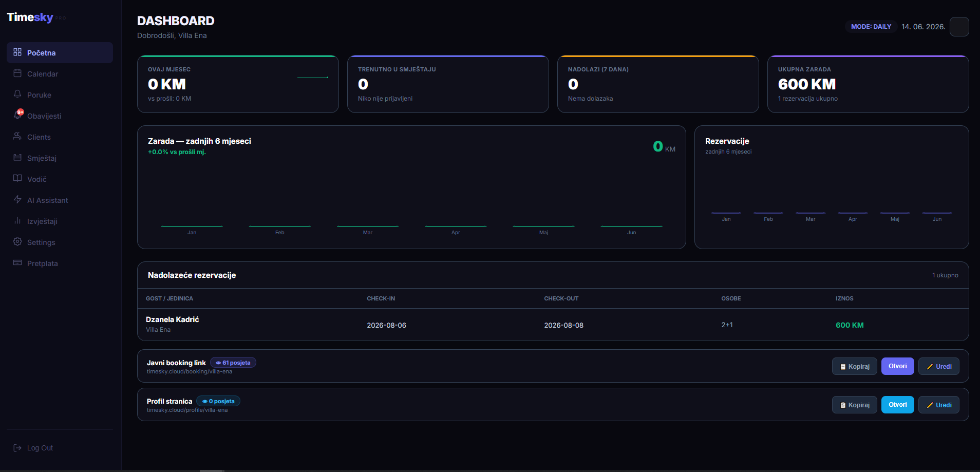Edit the Javni booking link
This screenshot has width=980, height=472.
pos(938,366)
